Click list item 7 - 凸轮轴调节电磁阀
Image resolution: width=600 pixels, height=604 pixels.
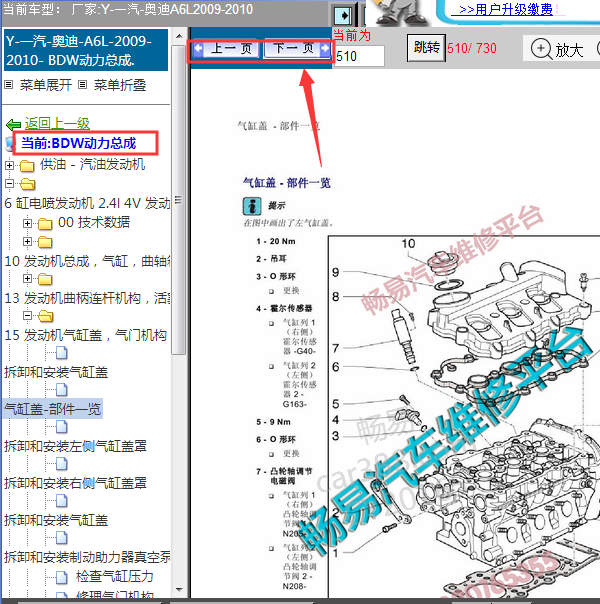coord(284,476)
